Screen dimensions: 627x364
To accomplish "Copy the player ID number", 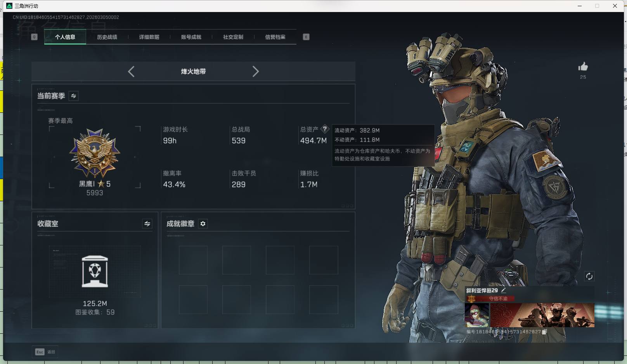I will point(544,332).
